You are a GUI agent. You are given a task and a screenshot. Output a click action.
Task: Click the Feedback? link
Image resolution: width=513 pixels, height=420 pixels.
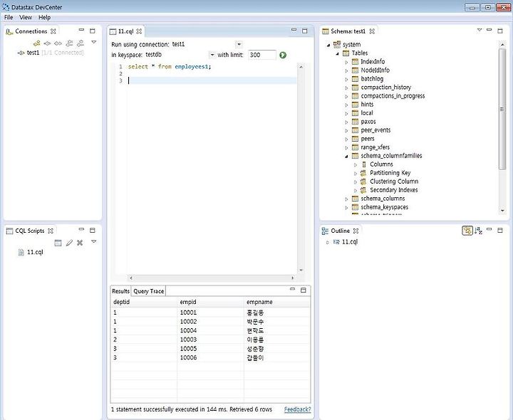[x=297, y=409]
